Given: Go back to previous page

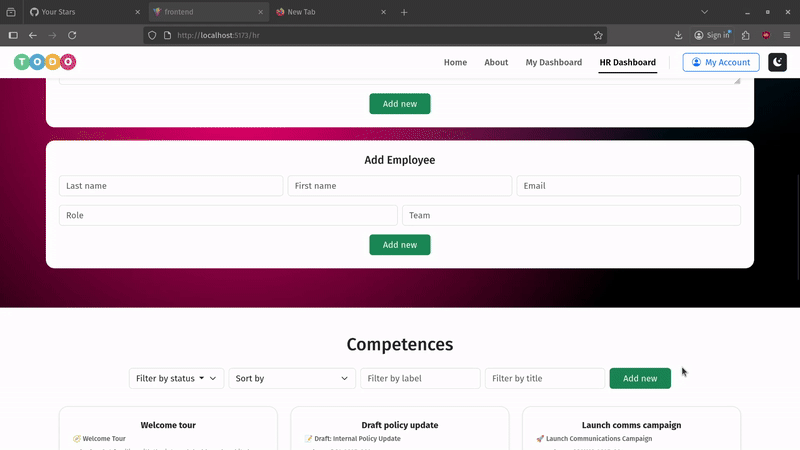Looking at the screenshot, I should tap(33, 35).
